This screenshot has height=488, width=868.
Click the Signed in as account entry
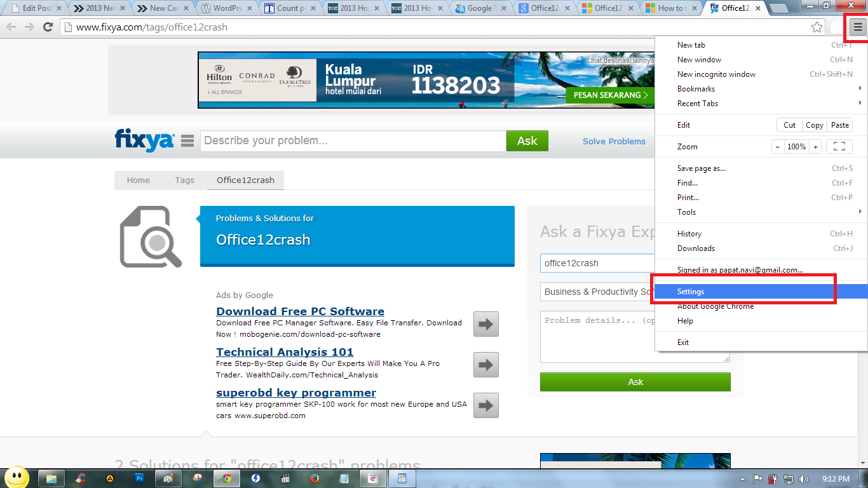761,270
